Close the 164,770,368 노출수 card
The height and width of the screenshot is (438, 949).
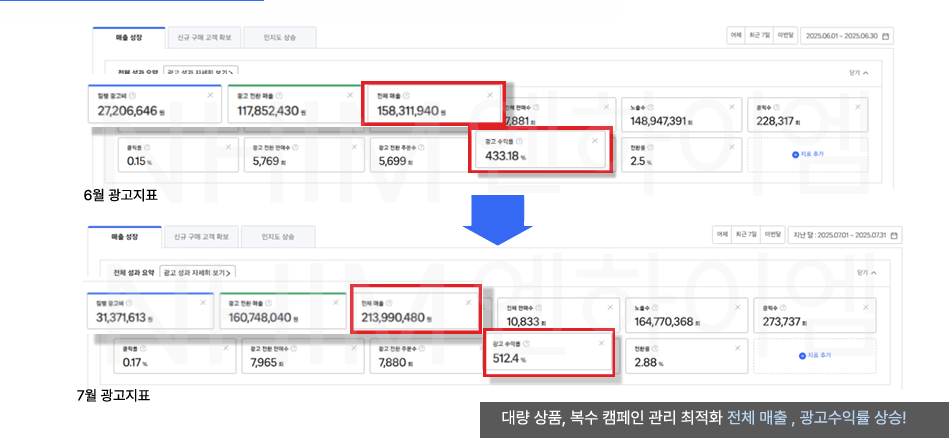tap(738, 307)
